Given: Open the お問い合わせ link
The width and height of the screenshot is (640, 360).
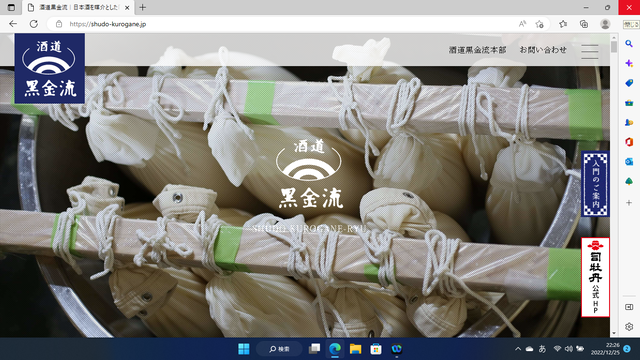Looking at the screenshot, I should pyautogui.click(x=543, y=50).
